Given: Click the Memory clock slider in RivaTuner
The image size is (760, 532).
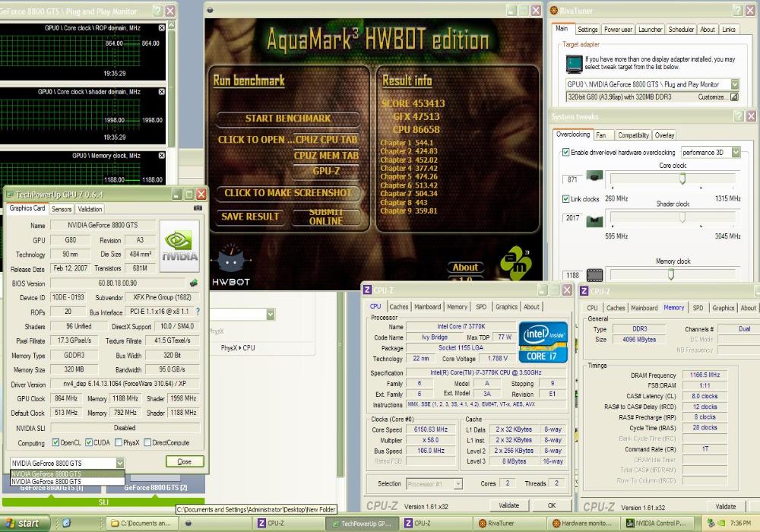Looking at the screenshot, I should [673, 274].
